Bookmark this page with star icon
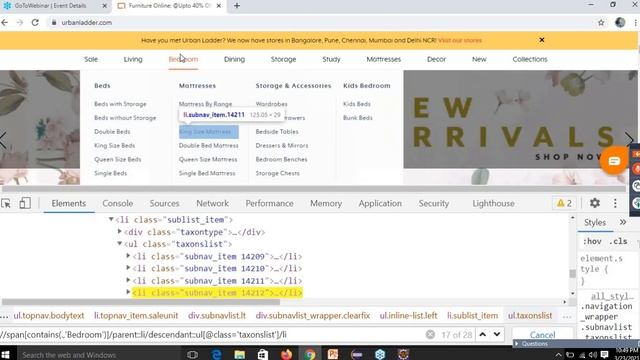Image resolution: width=640 pixels, height=360 pixels. (x=601, y=22)
